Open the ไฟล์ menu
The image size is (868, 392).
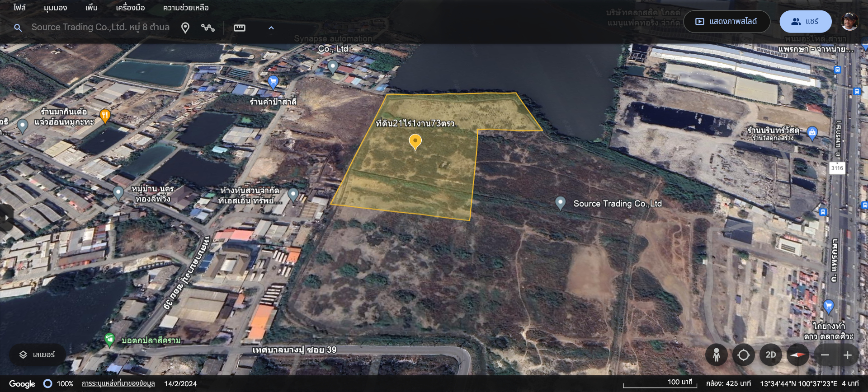click(19, 8)
